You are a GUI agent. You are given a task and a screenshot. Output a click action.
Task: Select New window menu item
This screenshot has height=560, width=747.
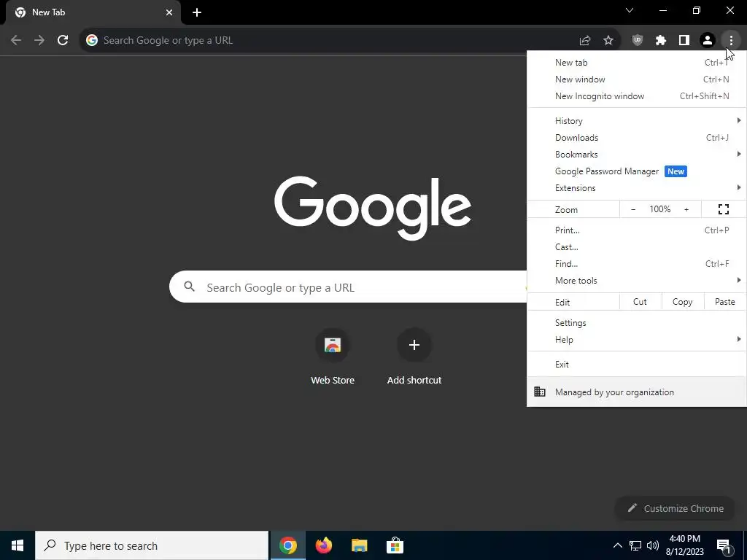(x=636, y=79)
